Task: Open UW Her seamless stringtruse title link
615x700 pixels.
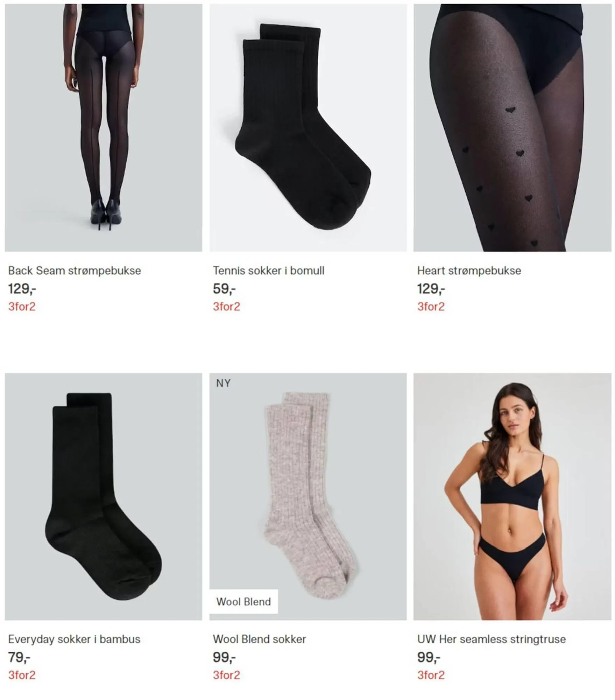Action: coord(492,639)
